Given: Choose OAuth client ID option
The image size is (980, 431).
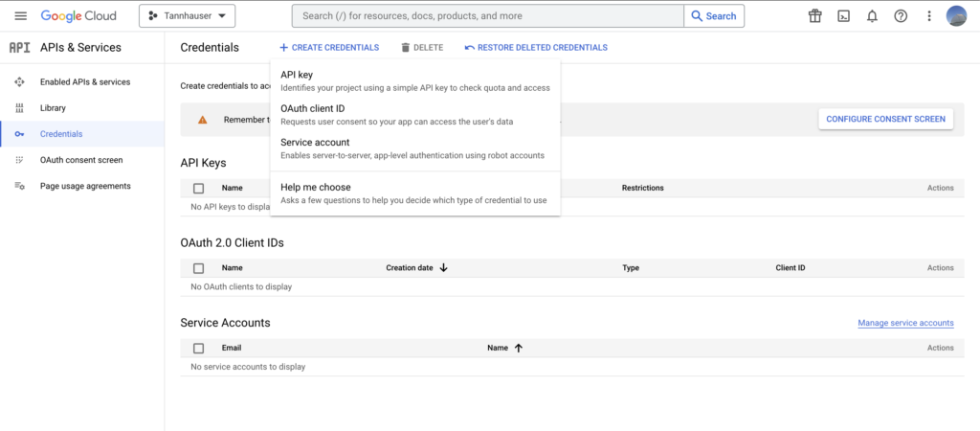Looking at the screenshot, I should tap(415, 115).
